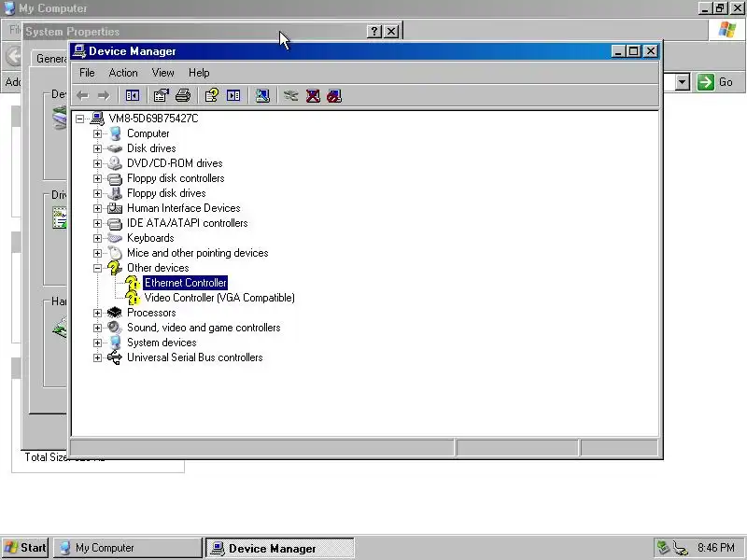The height and width of the screenshot is (560, 747).
Task: Click the Mice and other pointing devices icon
Action: [x=114, y=253]
